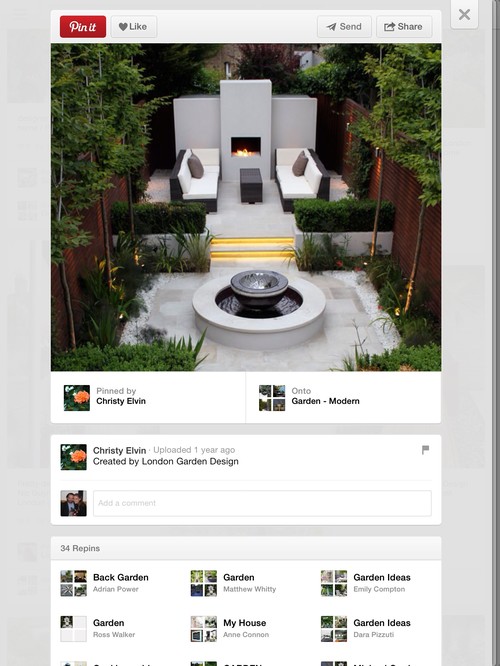The height and width of the screenshot is (666, 500).
Task: Click the red Pin it button
Action: [83, 27]
